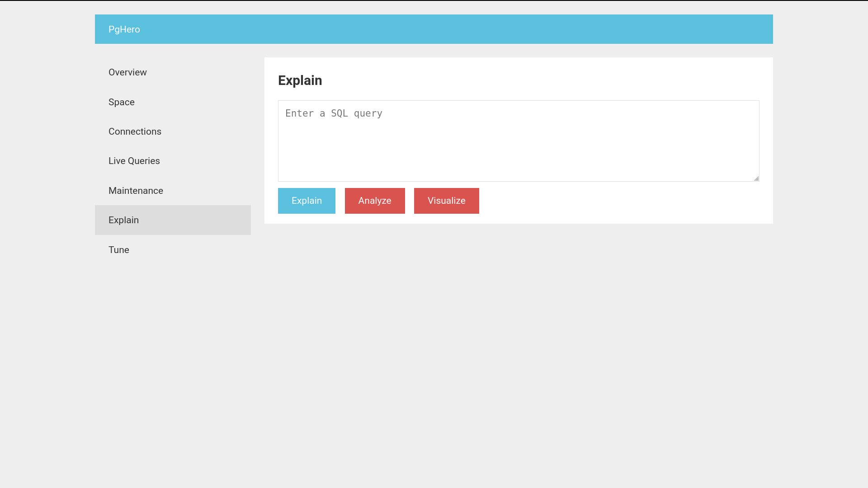
Task: View Live Queries from the sidebar
Action: [134, 161]
